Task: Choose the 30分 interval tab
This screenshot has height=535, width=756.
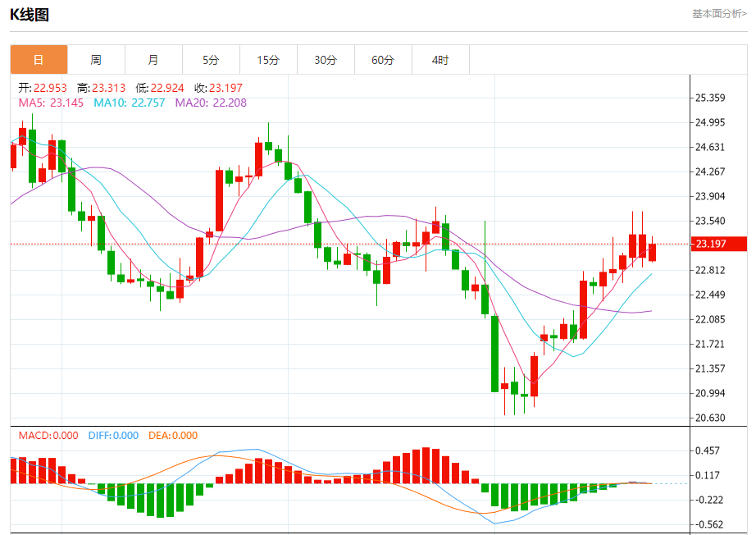Action: (x=326, y=60)
